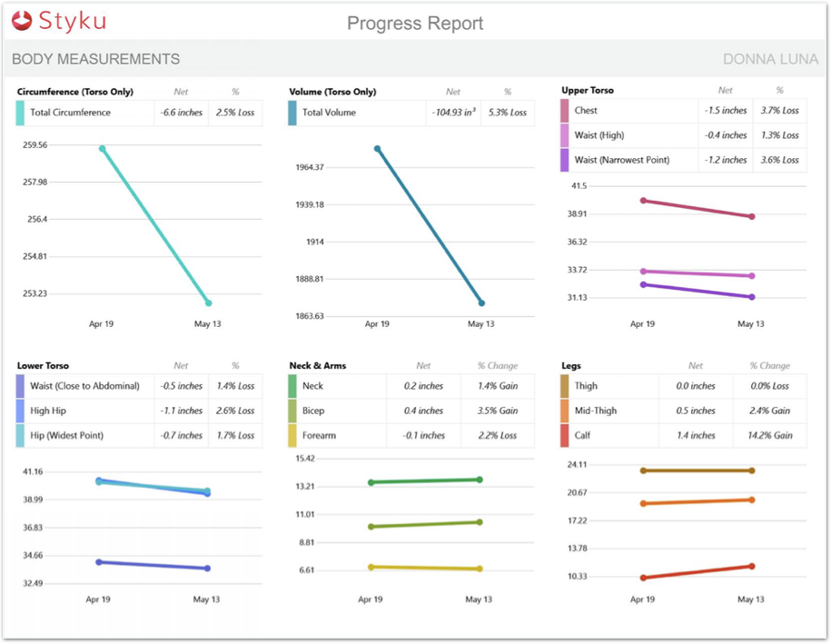This screenshot has width=831, height=644.
Task: Click Lower Torso abdominal waist May 13 point
Action: click(x=207, y=569)
